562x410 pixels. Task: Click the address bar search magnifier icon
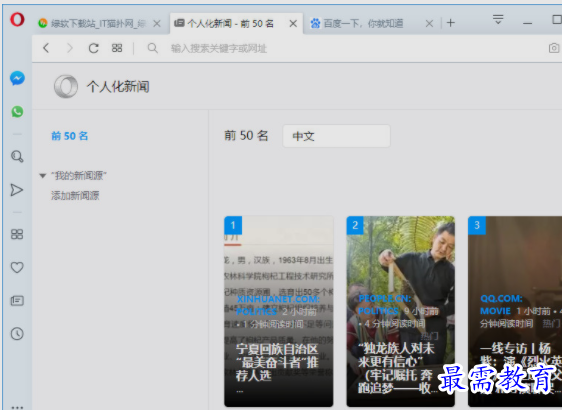(153, 48)
